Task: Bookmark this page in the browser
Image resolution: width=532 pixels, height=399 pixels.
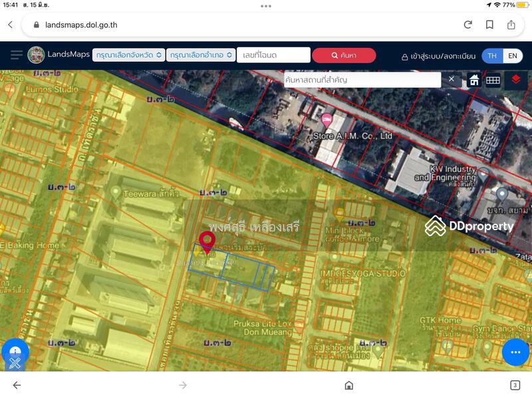Action: coord(489,25)
